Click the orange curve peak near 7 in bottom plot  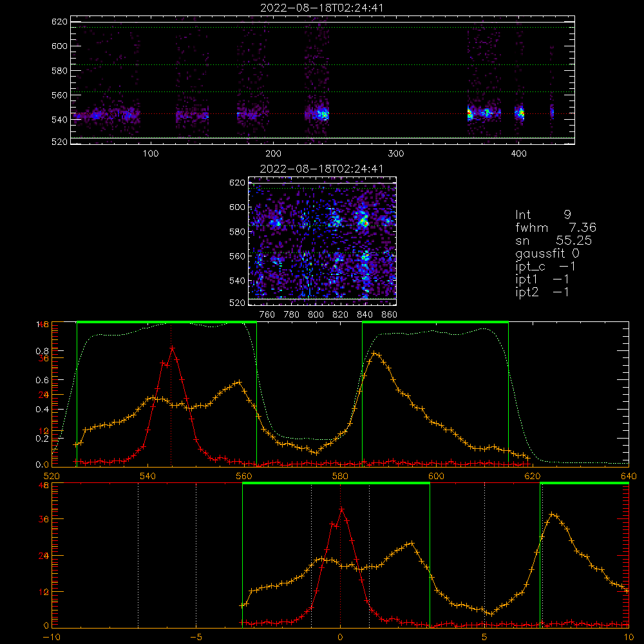pyautogui.click(x=553, y=514)
